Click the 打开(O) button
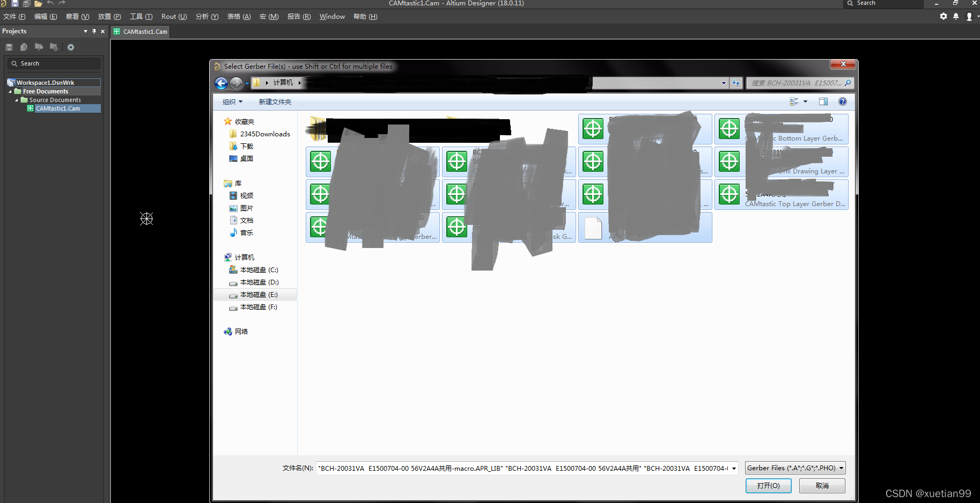The image size is (980, 503). coord(768,485)
